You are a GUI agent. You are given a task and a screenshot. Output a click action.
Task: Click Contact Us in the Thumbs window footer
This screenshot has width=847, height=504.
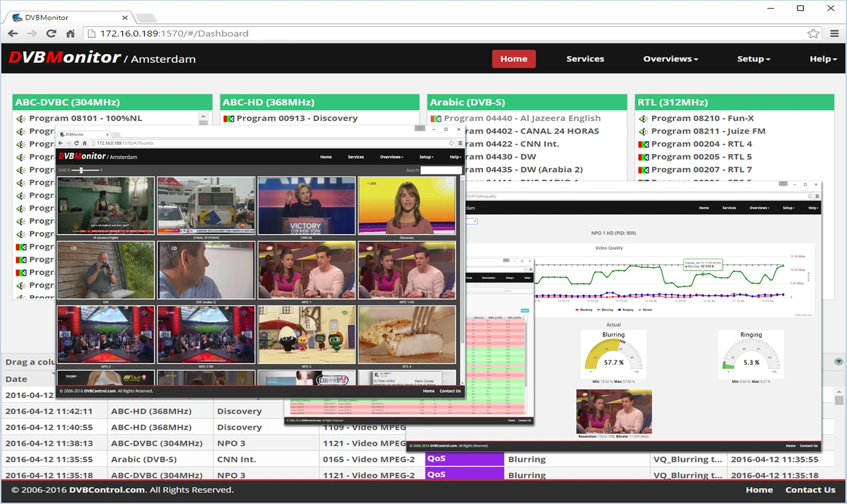click(x=450, y=391)
